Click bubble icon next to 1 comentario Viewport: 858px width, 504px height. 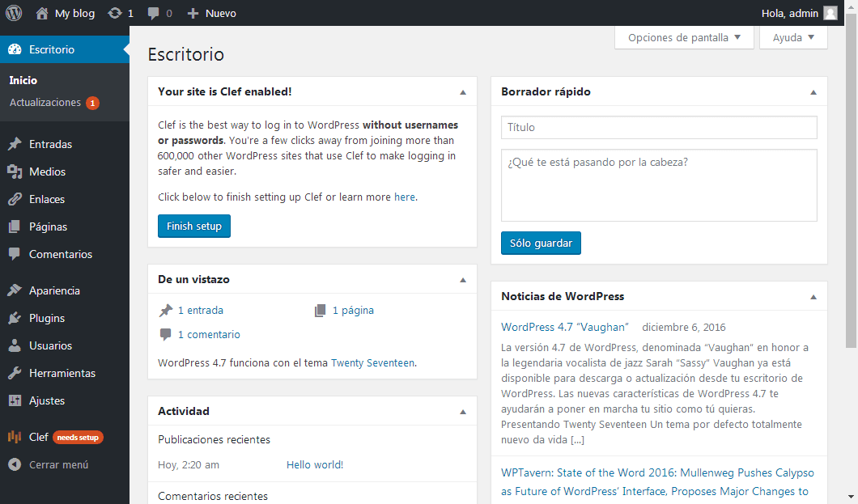tap(165, 335)
